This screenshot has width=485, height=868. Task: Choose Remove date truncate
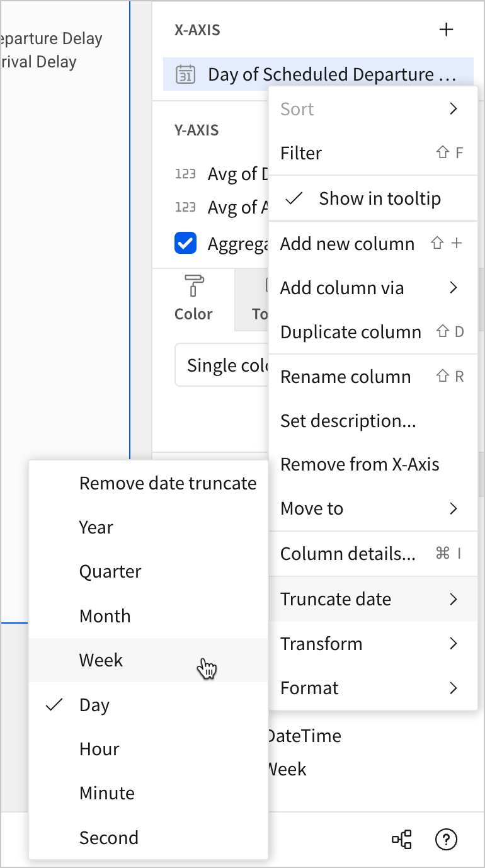click(168, 483)
